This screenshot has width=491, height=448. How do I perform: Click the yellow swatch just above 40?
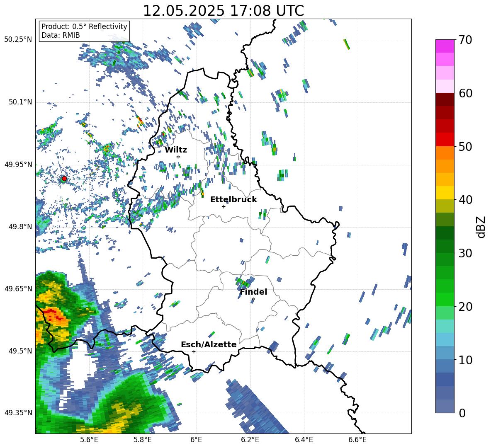pos(445,193)
